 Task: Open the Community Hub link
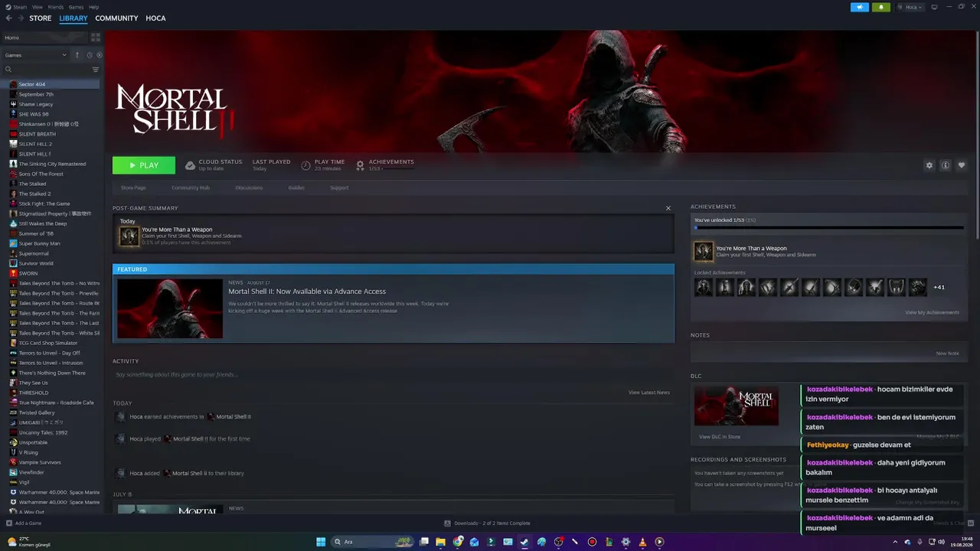click(x=191, y=187)
